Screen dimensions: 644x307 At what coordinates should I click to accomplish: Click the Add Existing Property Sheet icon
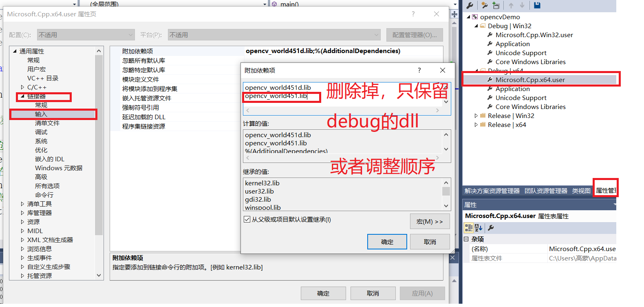[x=496, y=5]
